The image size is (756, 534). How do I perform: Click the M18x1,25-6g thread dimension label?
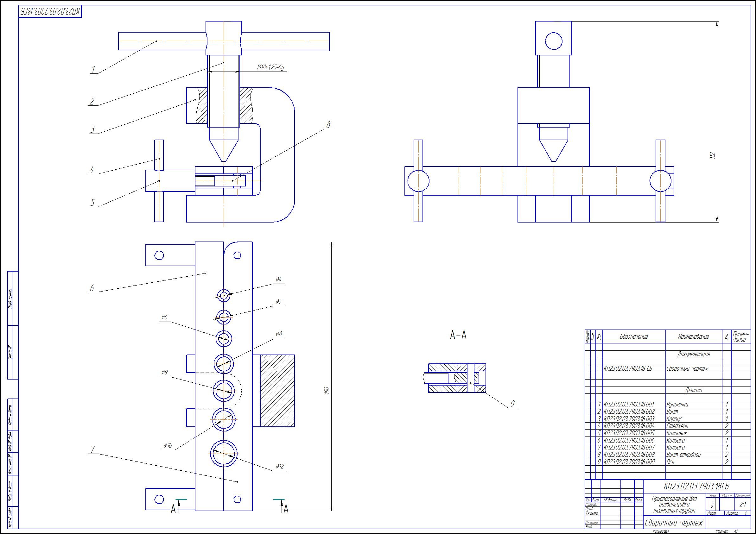[270, 67]
